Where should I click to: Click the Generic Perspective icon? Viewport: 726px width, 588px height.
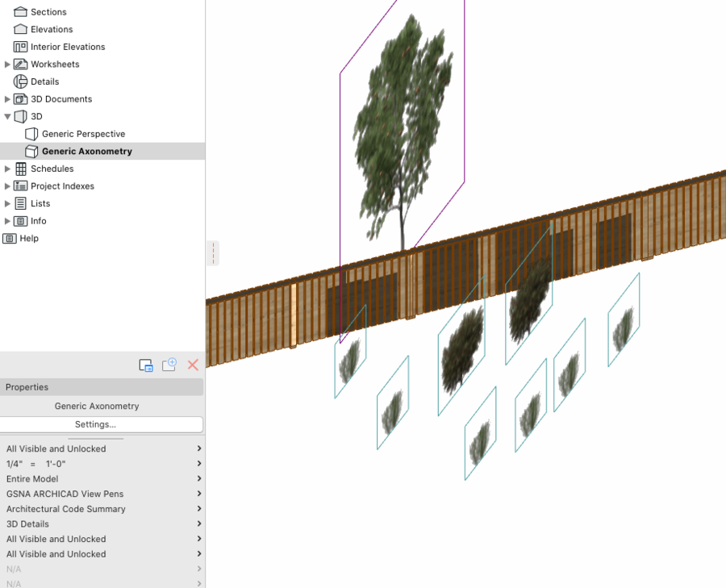31,134
